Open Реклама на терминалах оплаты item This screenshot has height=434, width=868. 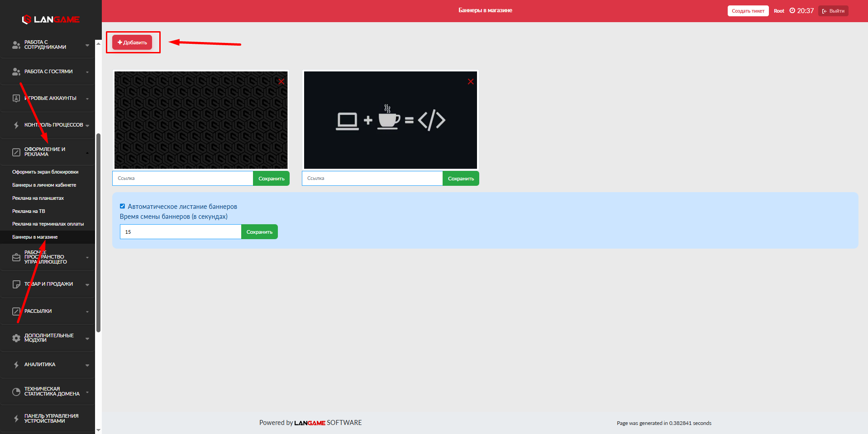tap(48, 224)
